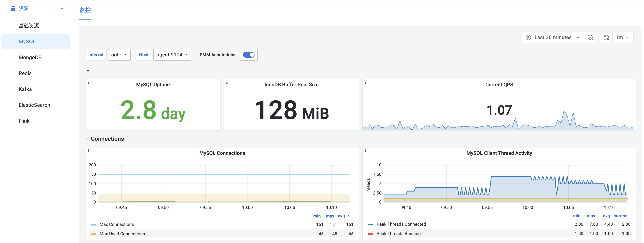
Task: Zoom out the time range
Action: [590, 37]
